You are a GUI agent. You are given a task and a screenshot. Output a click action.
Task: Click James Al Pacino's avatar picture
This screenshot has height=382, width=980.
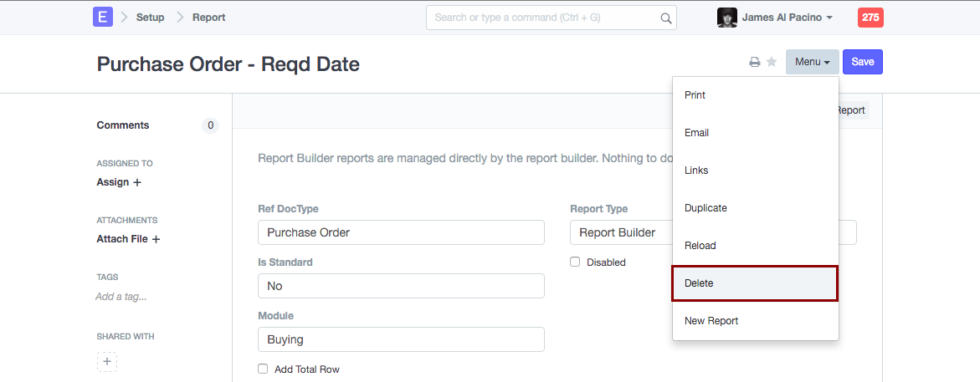point(726,18)
